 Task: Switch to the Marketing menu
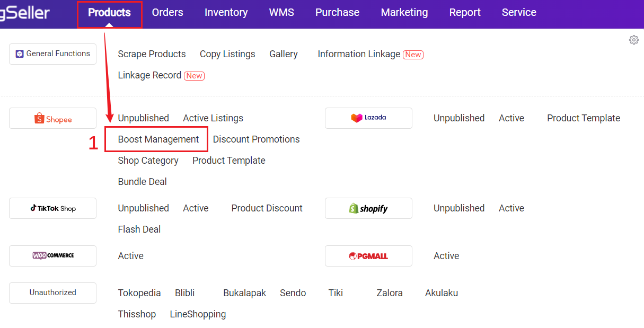404,12
